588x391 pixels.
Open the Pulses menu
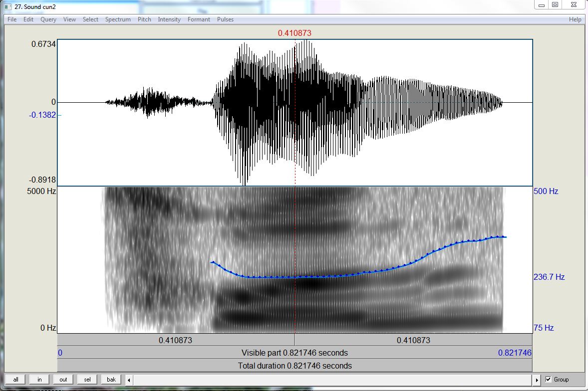coord(226,19)
